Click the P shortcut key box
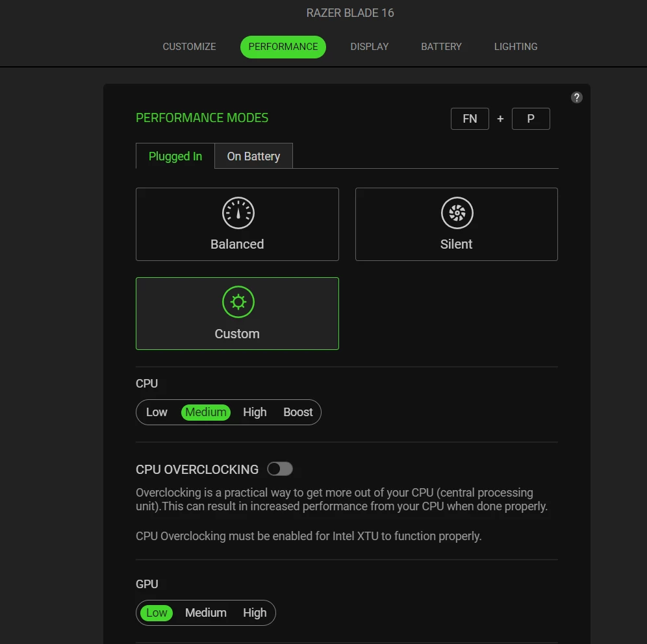 click(x=531, y=119)
